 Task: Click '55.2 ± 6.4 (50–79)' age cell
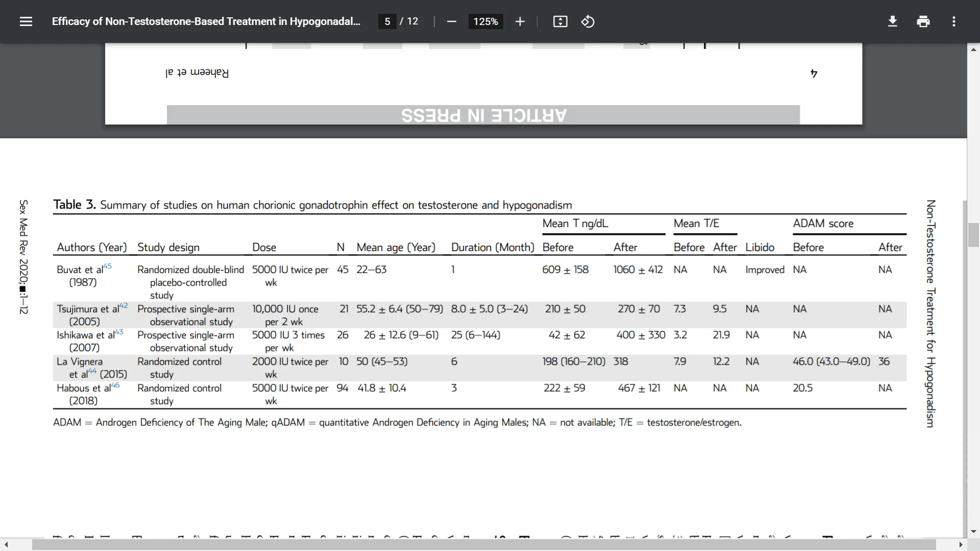[400, 309]
